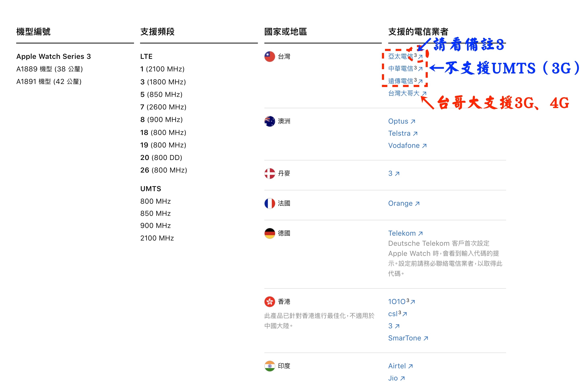Click the Taiwan flag icon

270,56
